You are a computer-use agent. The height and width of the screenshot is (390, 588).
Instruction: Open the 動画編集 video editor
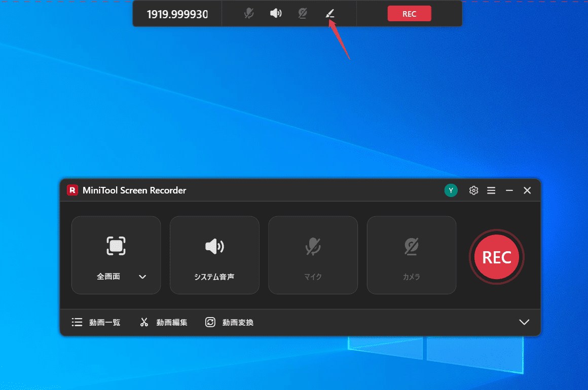point(163,322)
